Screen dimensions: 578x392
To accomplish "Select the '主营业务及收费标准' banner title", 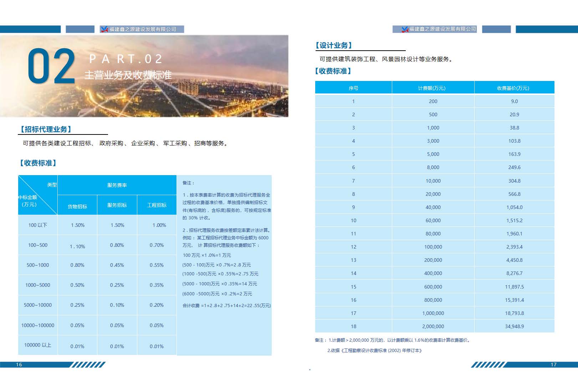I will [x=128, y=75].
